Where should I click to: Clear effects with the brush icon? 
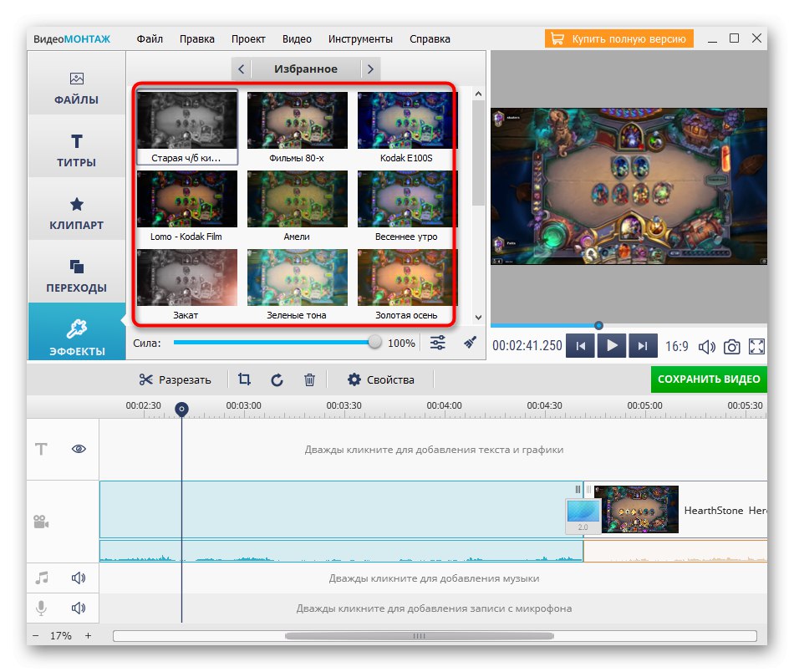coord(470,343)
